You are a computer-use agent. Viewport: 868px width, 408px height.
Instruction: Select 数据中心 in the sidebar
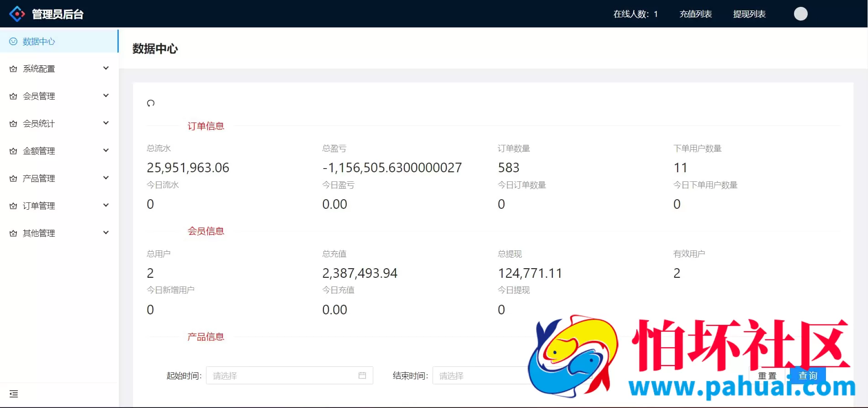pyautogui.click(x=39, y=42)
